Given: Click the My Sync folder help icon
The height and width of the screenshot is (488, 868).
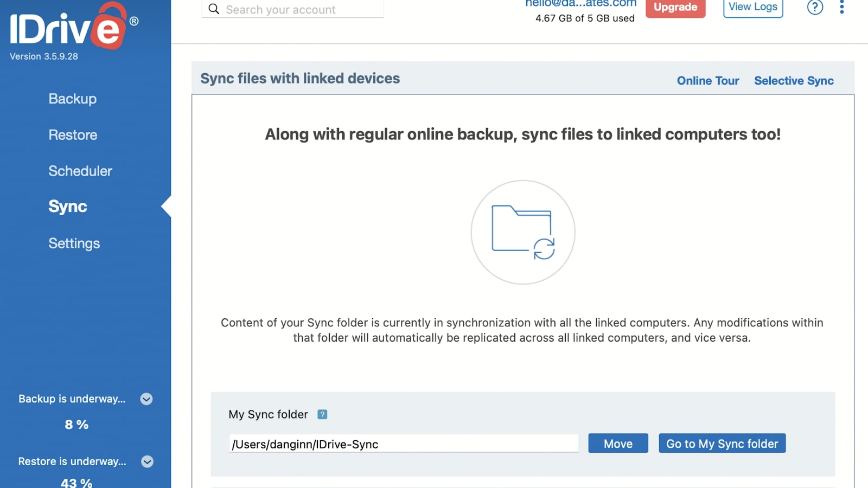Looking at the screenshot, I should pyautogui.click(x=322, y=414).
